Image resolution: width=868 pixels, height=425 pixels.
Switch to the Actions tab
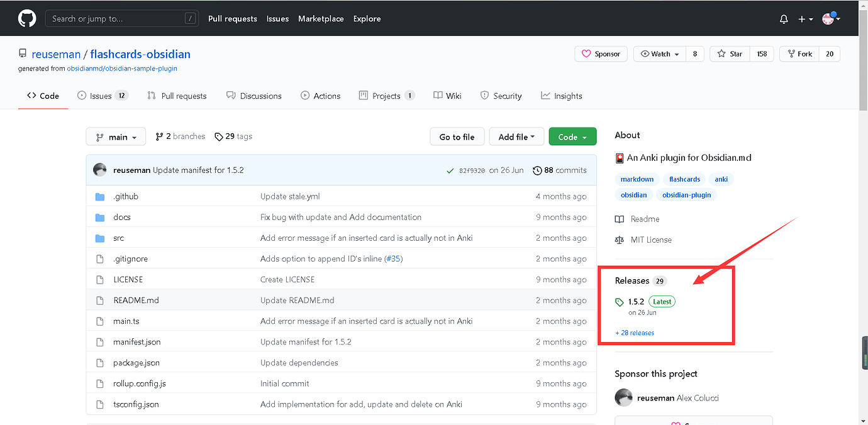[320, 96]
